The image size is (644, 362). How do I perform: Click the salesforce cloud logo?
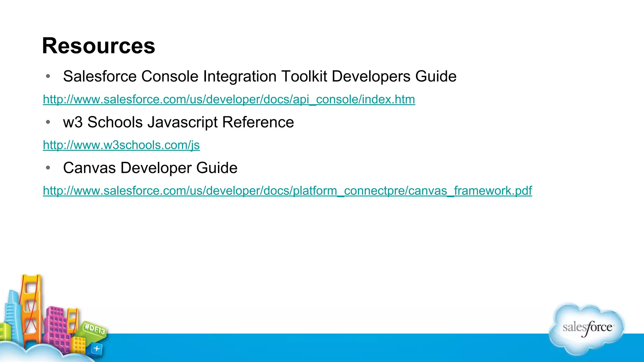pyautogui.click(x=587, y=329)
